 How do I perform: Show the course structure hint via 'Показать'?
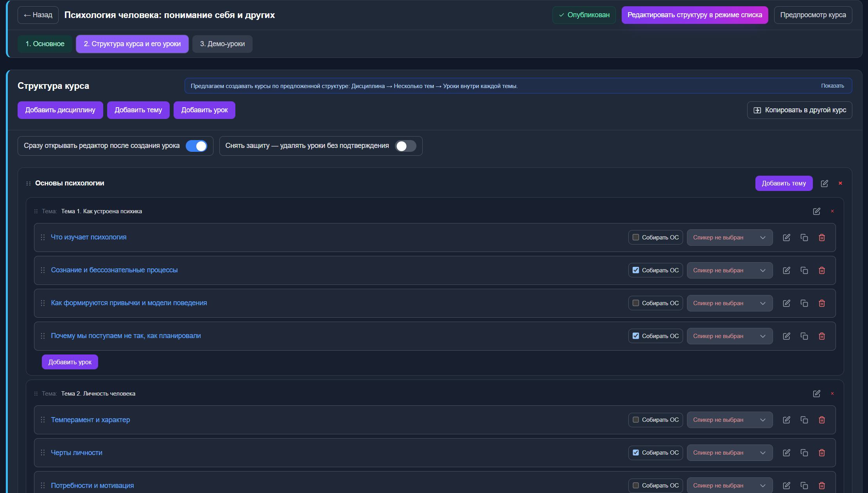point(832,86)
